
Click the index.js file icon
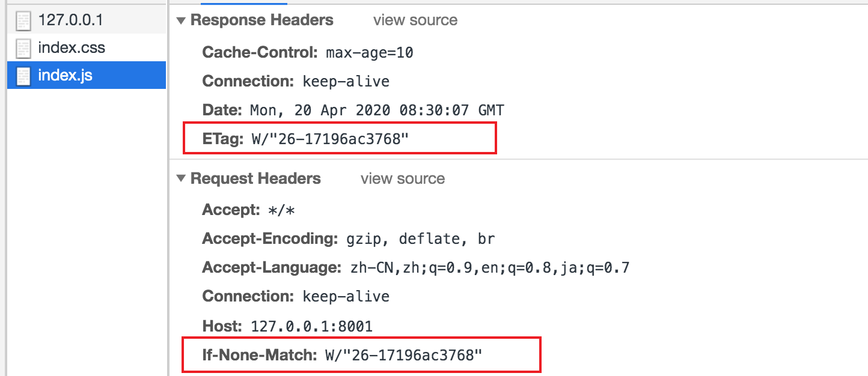[23, 76]
